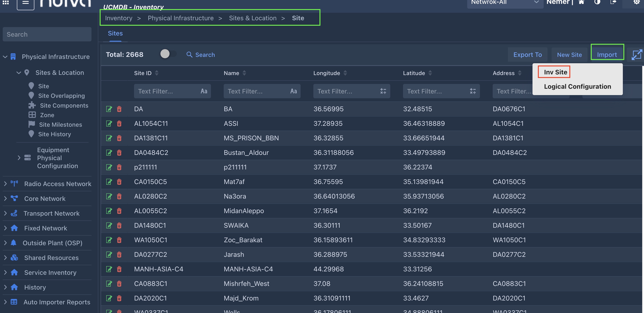644x313 pixels.
Task: Collapse the Sites & Location section
Action: [19, 73]
